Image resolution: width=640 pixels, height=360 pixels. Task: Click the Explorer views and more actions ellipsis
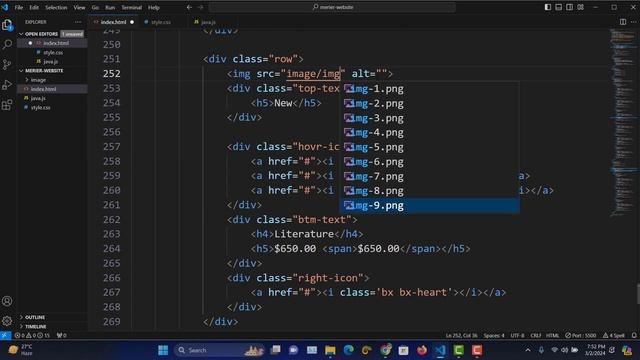coord(78,22)
